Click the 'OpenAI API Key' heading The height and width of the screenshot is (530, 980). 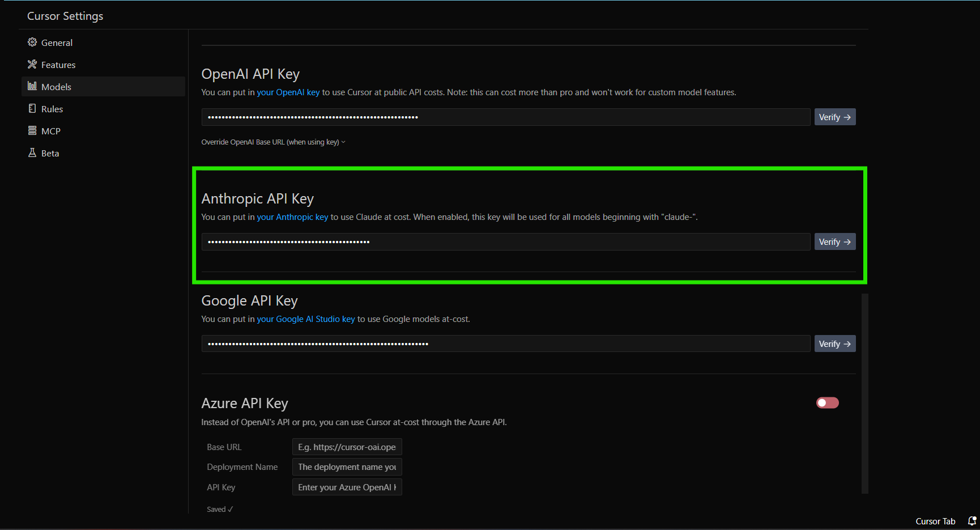[x=250, y=74]
